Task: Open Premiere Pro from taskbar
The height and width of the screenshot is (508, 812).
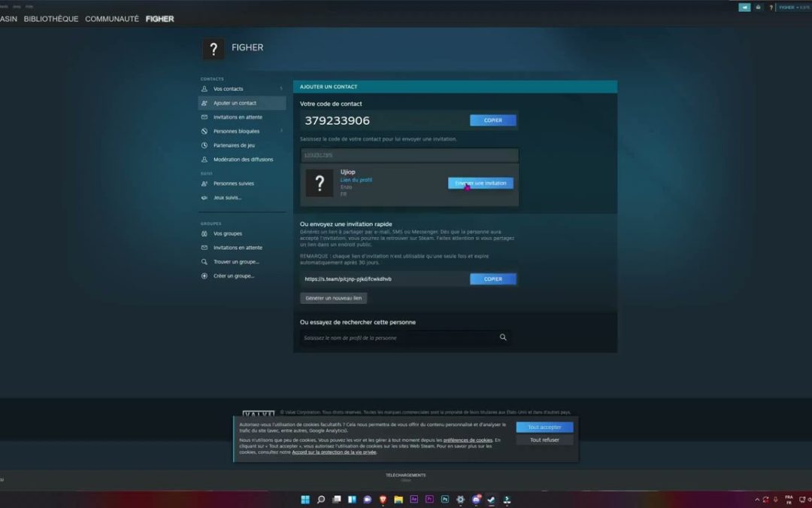Action: (429, 499)
